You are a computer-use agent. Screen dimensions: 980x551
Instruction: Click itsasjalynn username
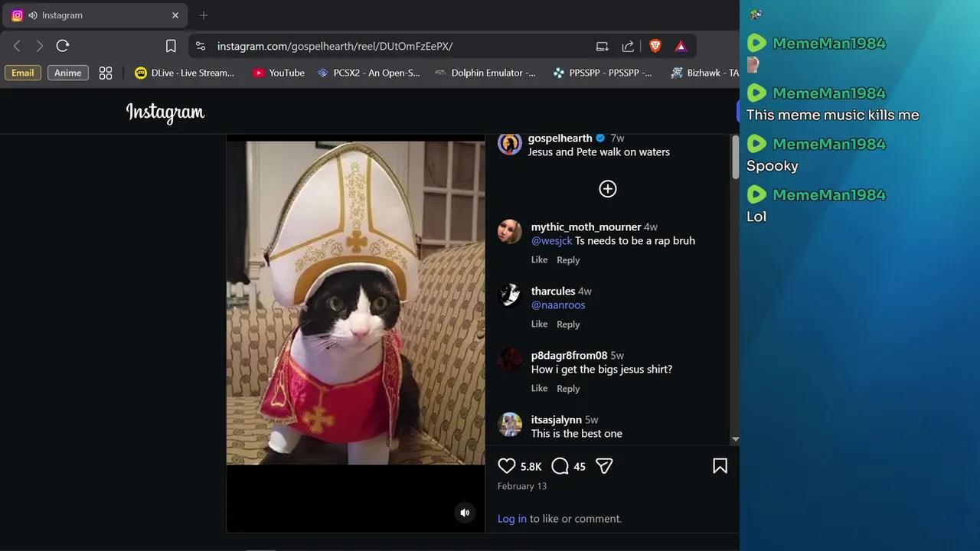coord(557,420)
